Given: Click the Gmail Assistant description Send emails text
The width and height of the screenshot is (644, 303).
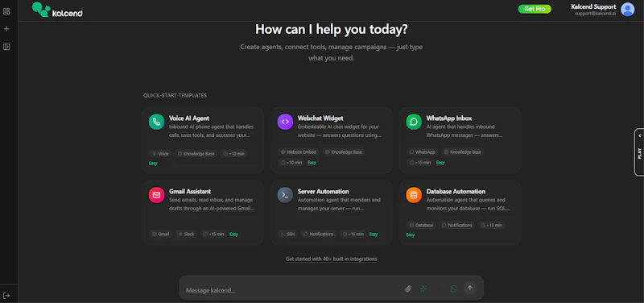Looking at the screenshot, I should (212, 204).
